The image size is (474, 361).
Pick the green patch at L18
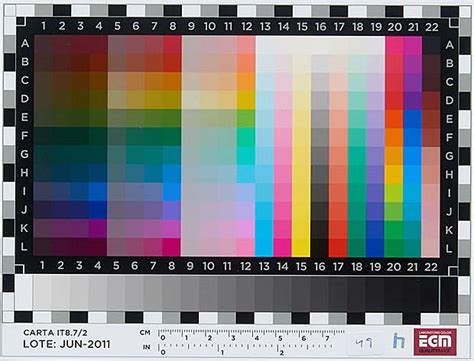click(357, 248)
